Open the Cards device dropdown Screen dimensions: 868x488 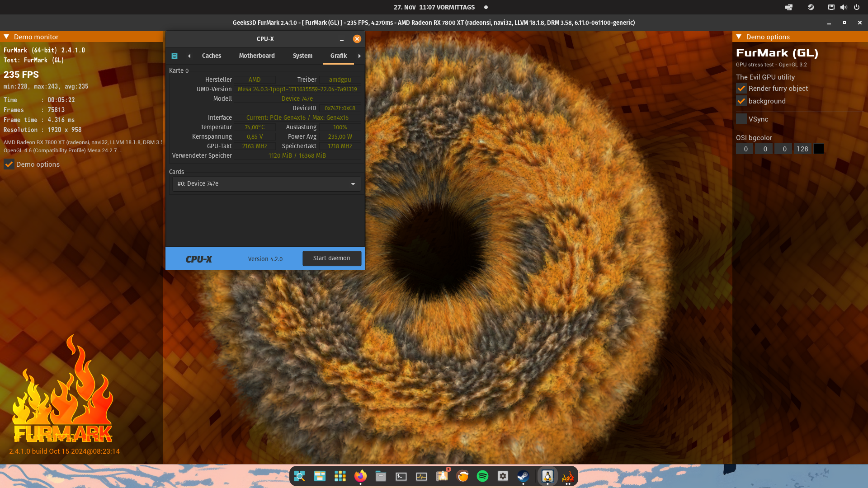[266, 184]
